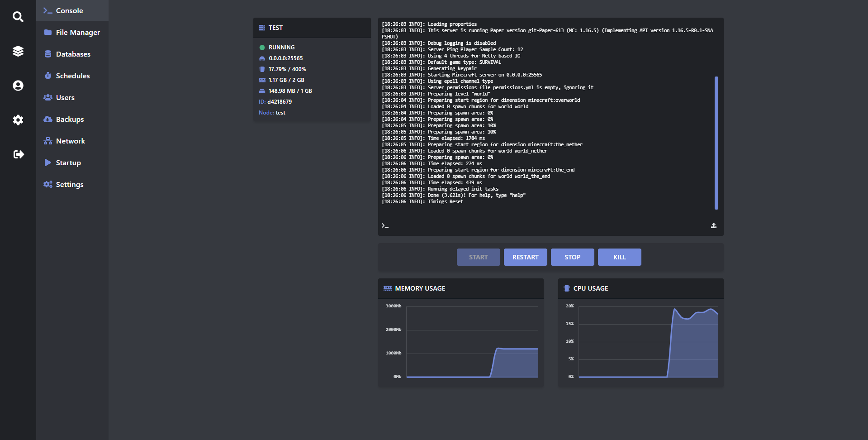
Task: Open Startup section
Action: click(x=72, y=163)
